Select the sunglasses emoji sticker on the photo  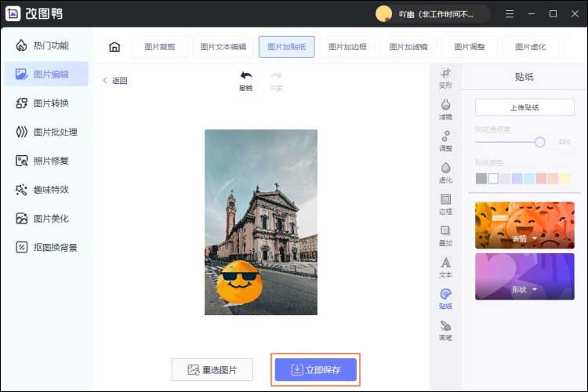[239, 282]
